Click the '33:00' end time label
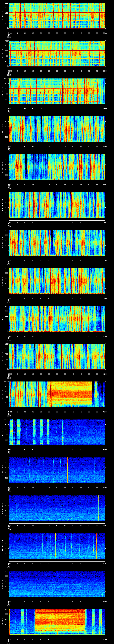Screen dimensions: 114x644 coord(105,71)
